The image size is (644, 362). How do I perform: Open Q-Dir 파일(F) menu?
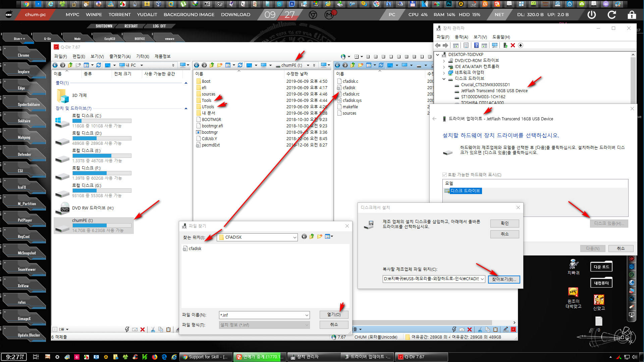tap(60, 56)
